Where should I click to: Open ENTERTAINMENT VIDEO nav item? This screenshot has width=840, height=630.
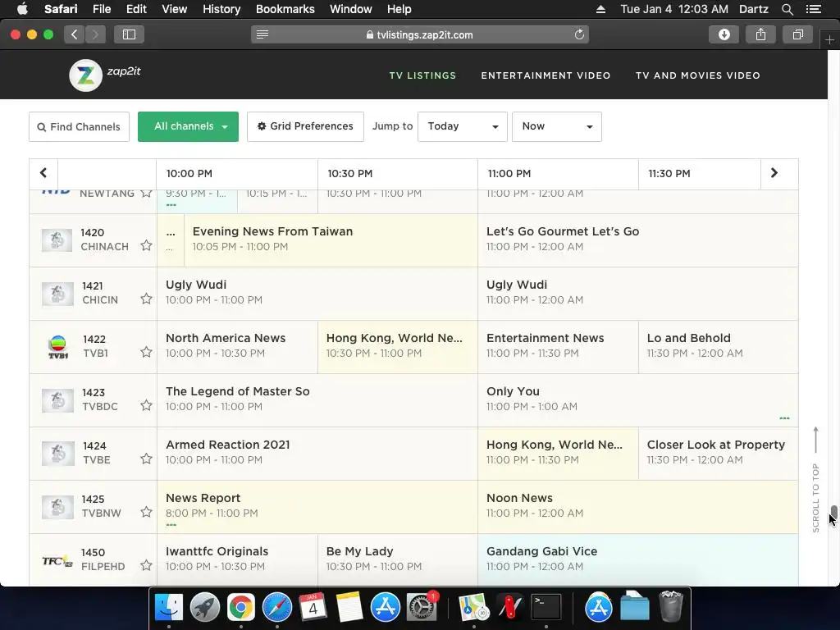click(x=546, y=75)
